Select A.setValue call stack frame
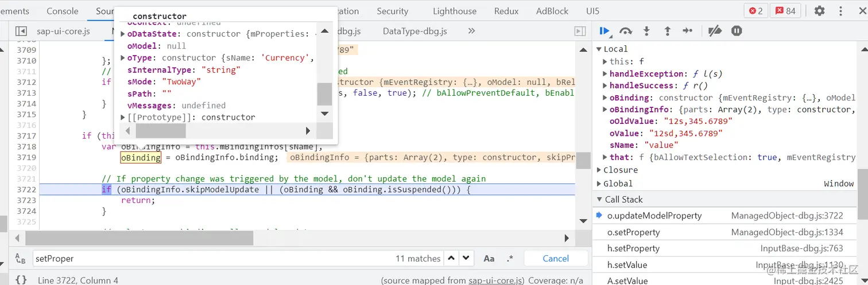The image size is (868, 285). coord(726,280)
